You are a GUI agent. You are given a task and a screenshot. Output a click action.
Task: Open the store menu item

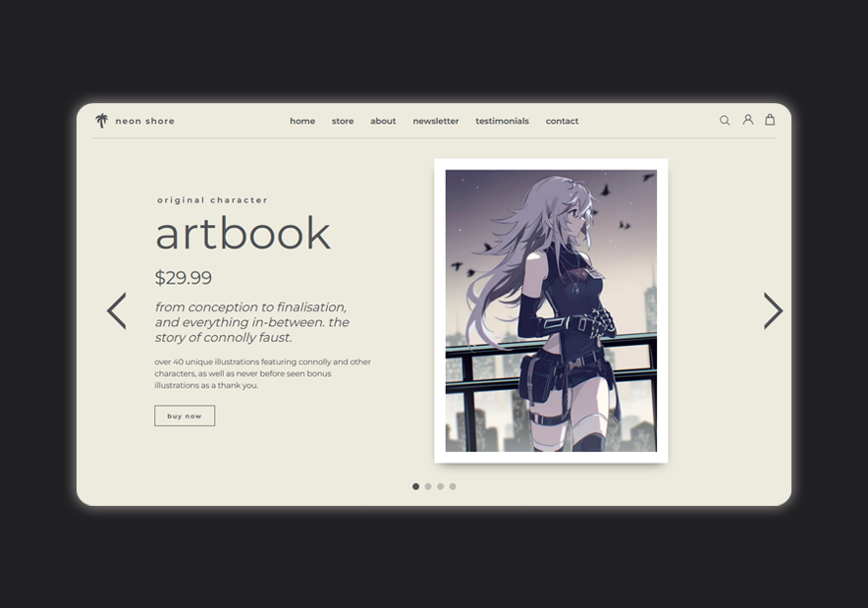click(x=343, y=122)
